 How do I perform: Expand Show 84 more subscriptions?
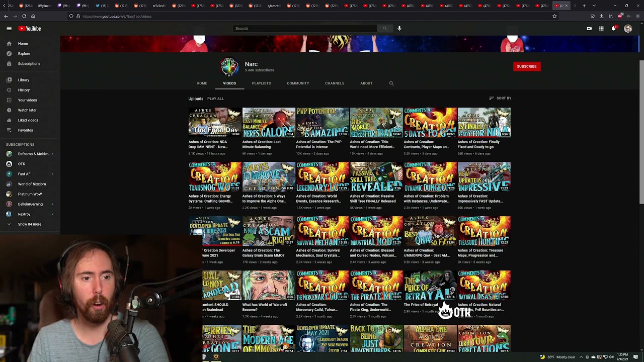pyautogui.click(x=30, y=224)
